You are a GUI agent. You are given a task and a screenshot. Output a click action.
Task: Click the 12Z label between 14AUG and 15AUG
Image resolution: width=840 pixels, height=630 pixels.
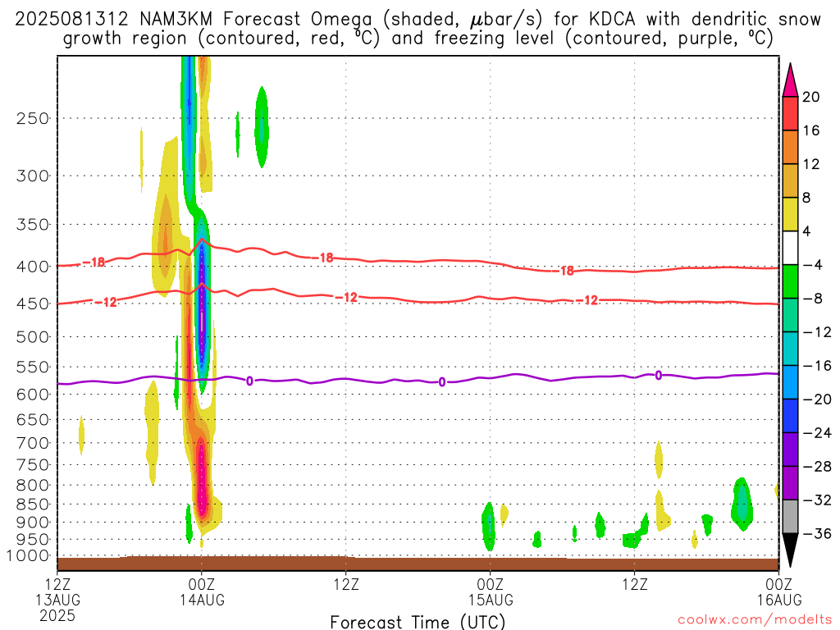(x=346, y=584)
